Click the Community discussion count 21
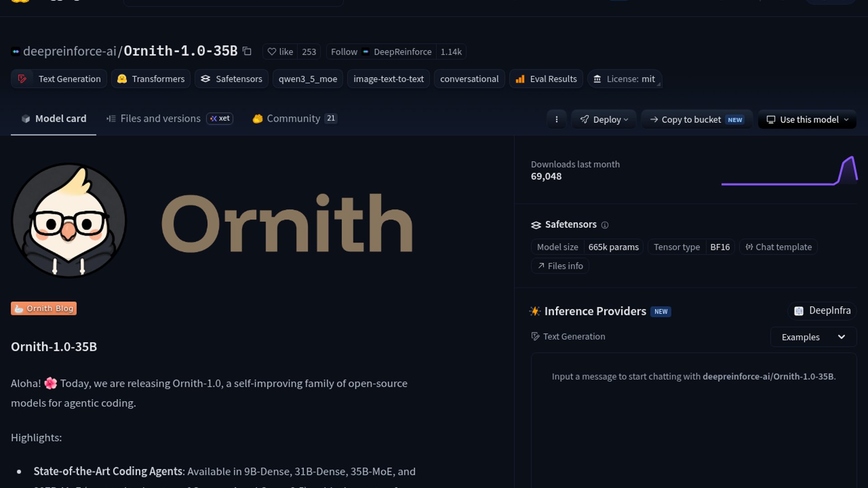868x488 pixels. 331,118
